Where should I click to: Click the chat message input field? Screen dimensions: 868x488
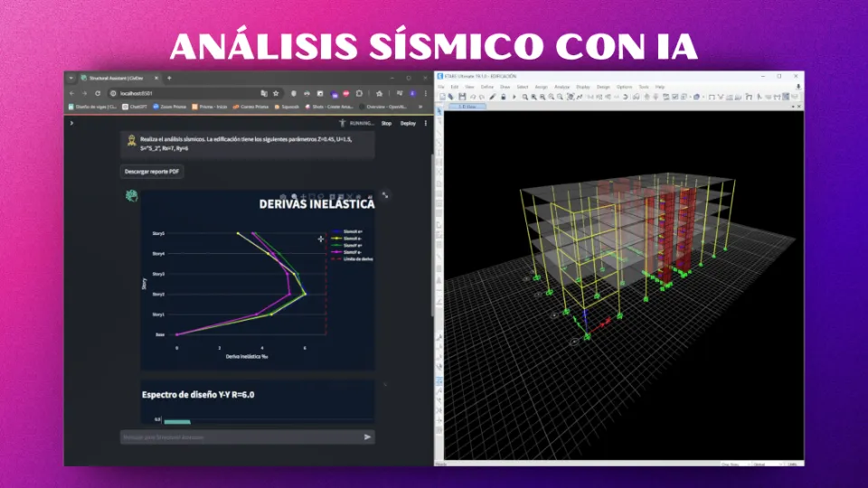coord(241,437)
